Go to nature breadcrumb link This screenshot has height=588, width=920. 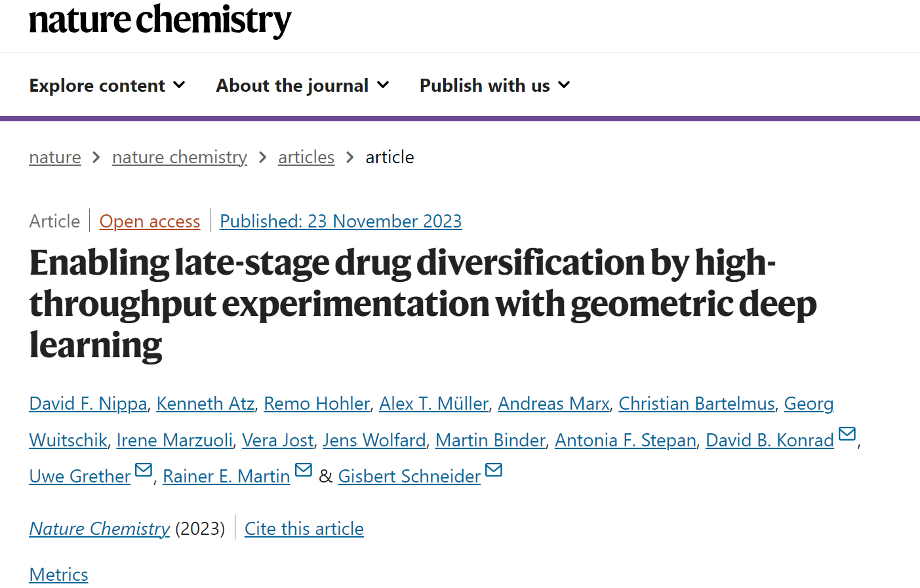pyautogui.click(x=55, y=157)
